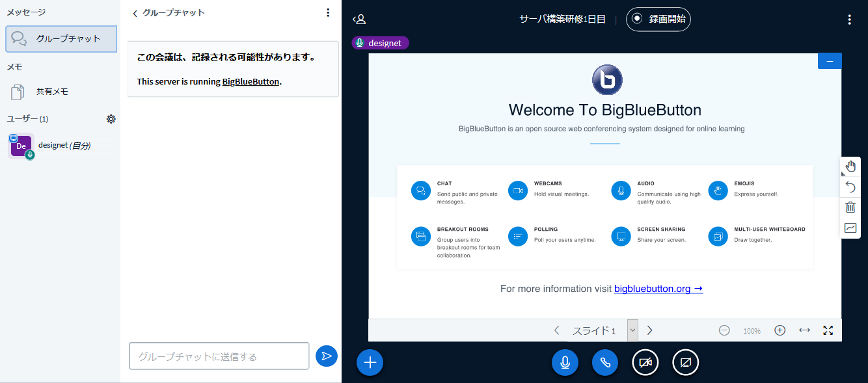Start recording with 録画開始 button
The height and width of the screenshot is (383, 868).
click(x=658, y=20)
